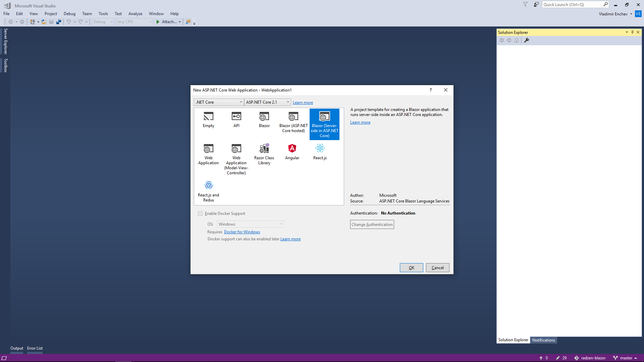The height and width of the screenshot is (362, 644).
Task: Click the Open File toolbar icon
Action: (x=44, y=22)
